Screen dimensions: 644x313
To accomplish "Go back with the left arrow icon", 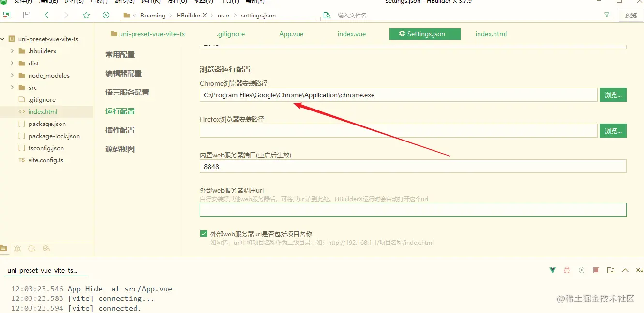I will pyautogui.click(x=46, y=16).
